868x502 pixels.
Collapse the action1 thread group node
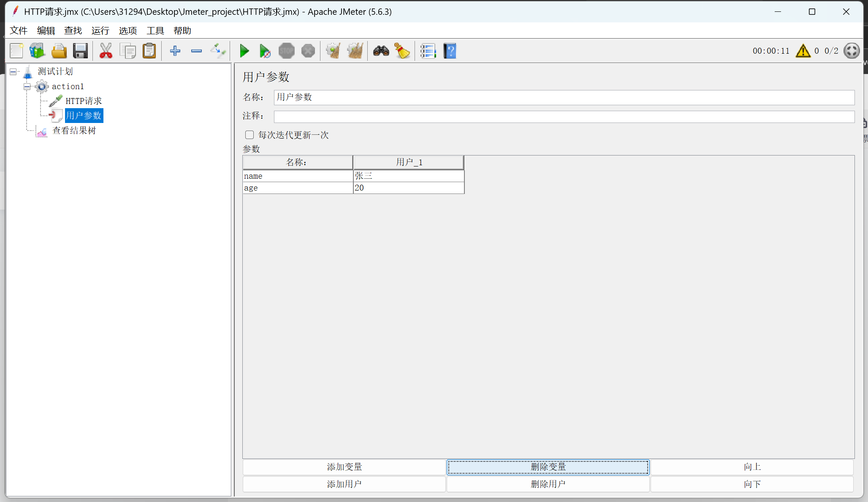coord(27,87)
